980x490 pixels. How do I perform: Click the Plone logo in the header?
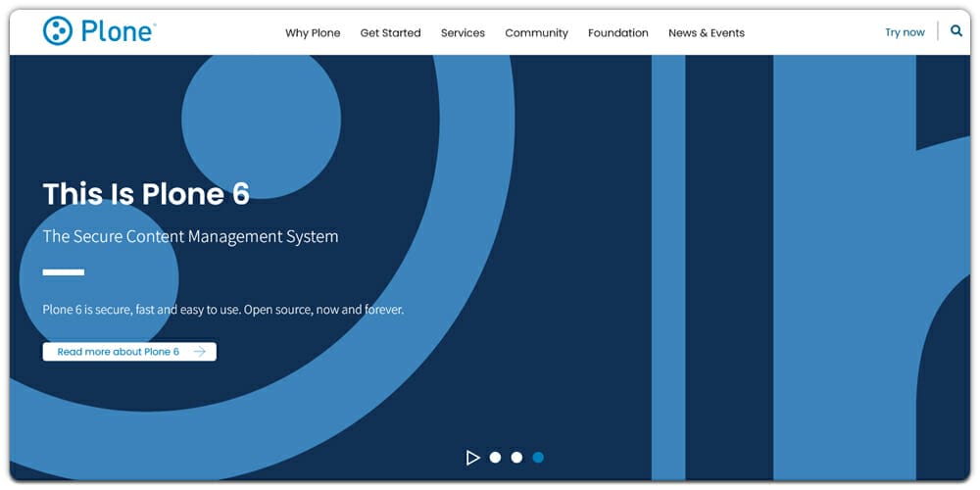tap(99, 30)
